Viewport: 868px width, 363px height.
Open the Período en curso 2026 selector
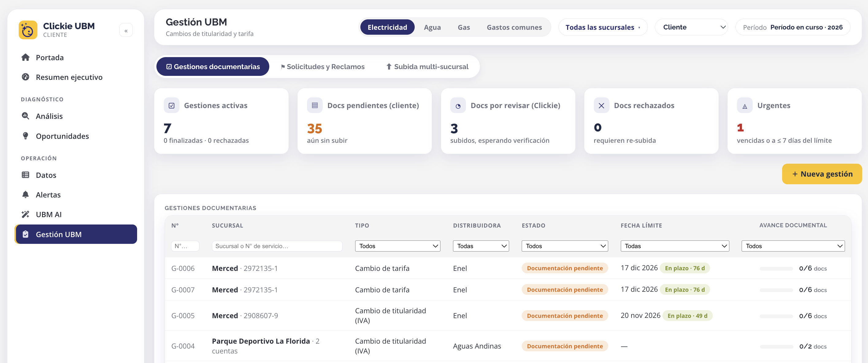pos(793,27)
